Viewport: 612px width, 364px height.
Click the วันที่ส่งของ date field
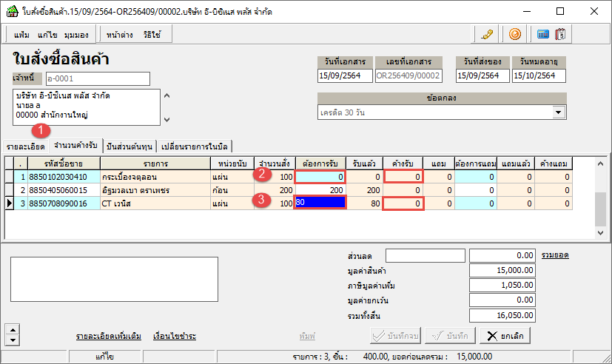(x=482, y=75)
